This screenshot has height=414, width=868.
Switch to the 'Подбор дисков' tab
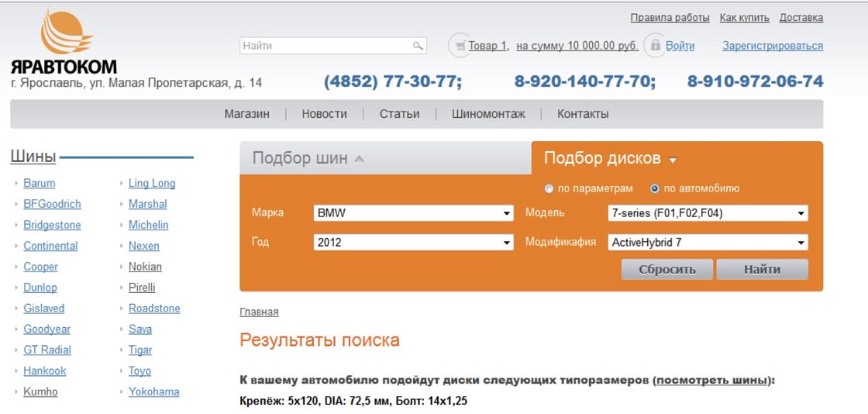(x=677, y=158)
